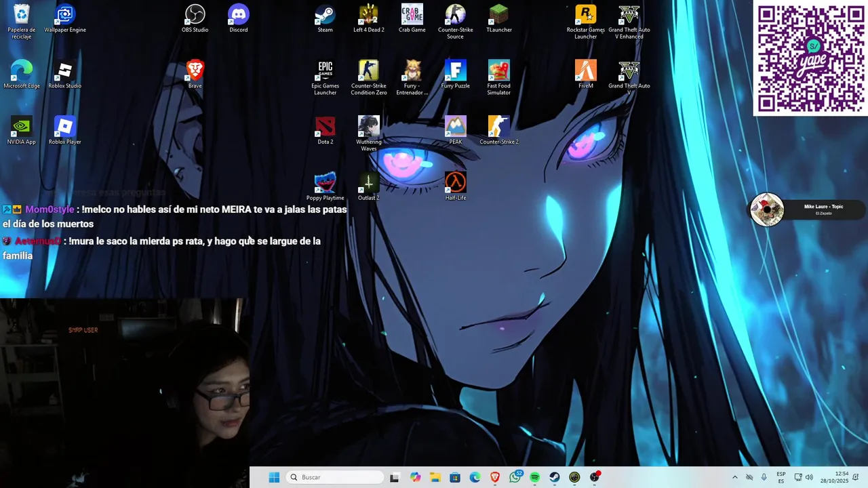
Task: Click the Mike Laure - Topic music widget
Action: pyautogui.click(x=806, y=209)
